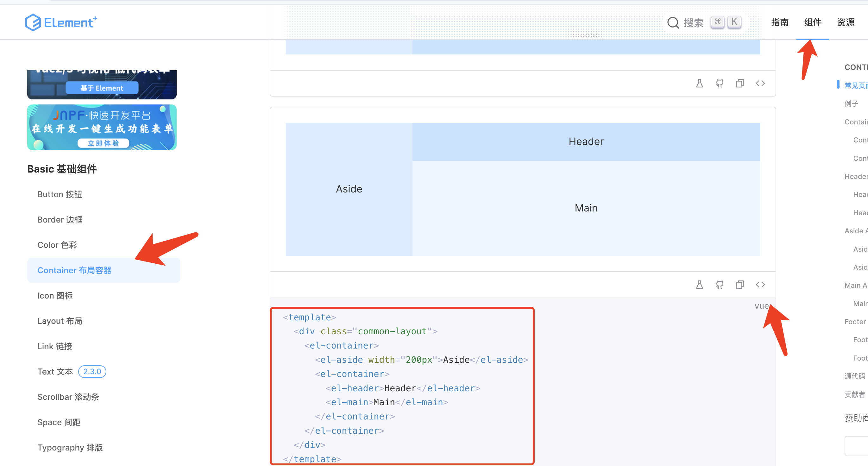Jump to 例子 in page outline
Image resolution: width=868 pixels, height=466 pixels.
click(852, 104)
